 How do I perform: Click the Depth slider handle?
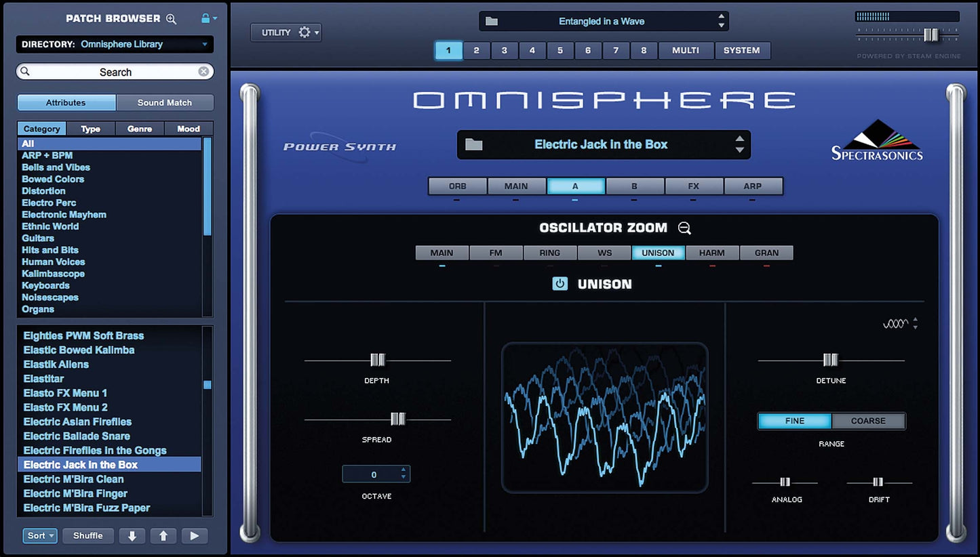[378, 360]
